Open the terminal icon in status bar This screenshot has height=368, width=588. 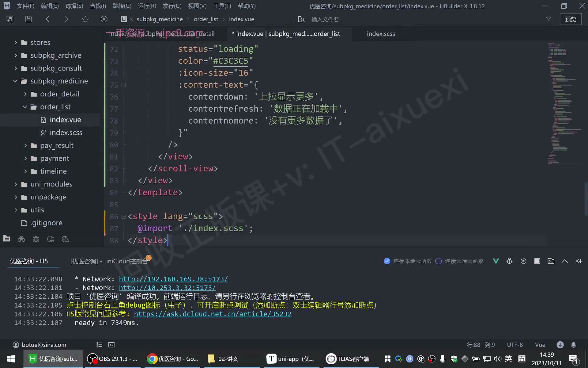pyautogui.click(x=111, y=345)
